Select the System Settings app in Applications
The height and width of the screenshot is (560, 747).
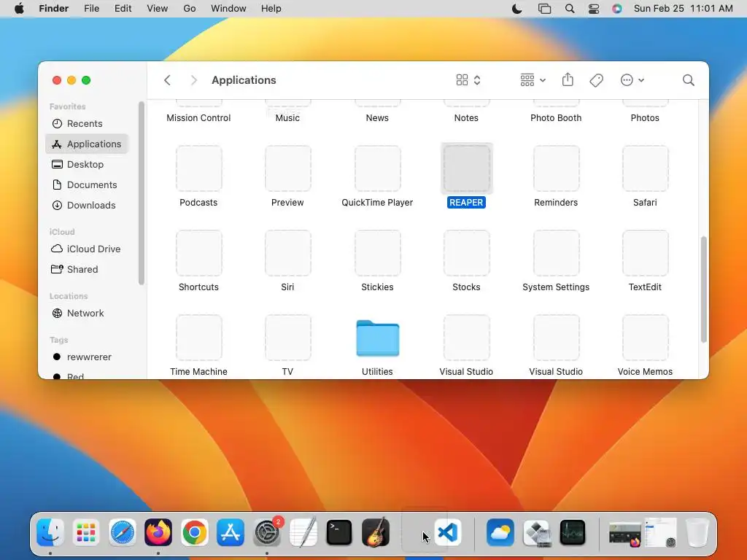click(556, 253)
